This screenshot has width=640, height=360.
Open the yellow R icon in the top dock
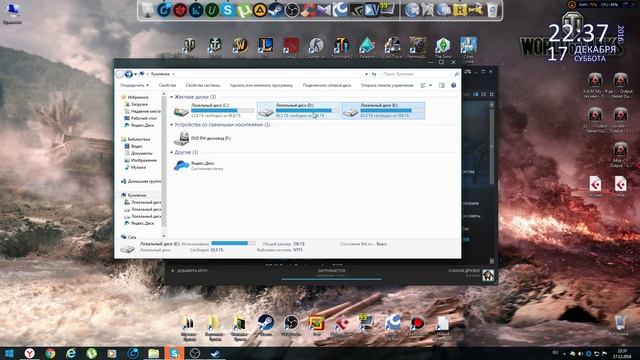(460, 10)
